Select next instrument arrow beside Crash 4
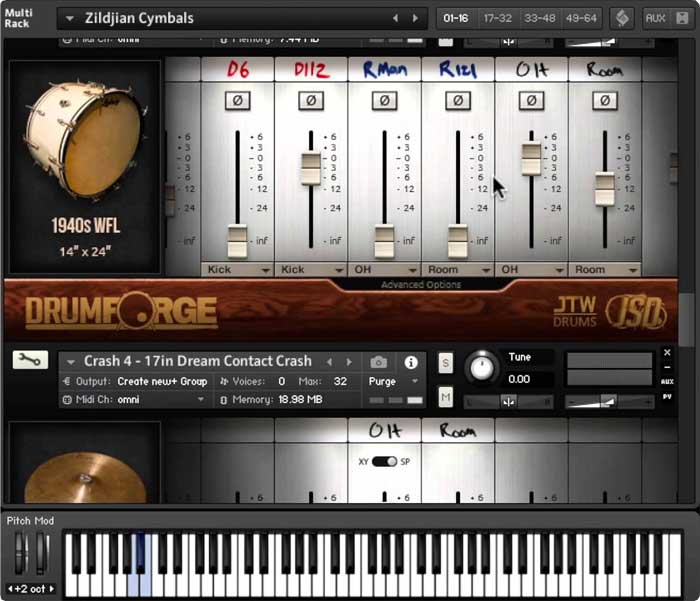 point(349,362)
